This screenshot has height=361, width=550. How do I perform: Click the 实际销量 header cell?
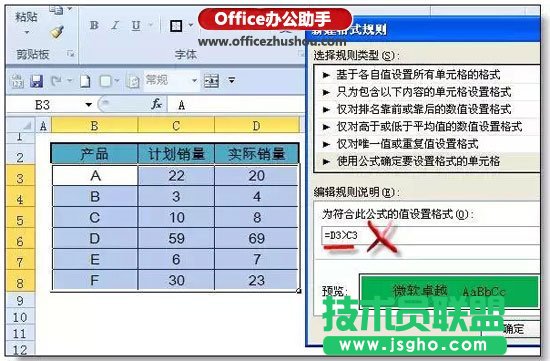(x=256, y=154)
